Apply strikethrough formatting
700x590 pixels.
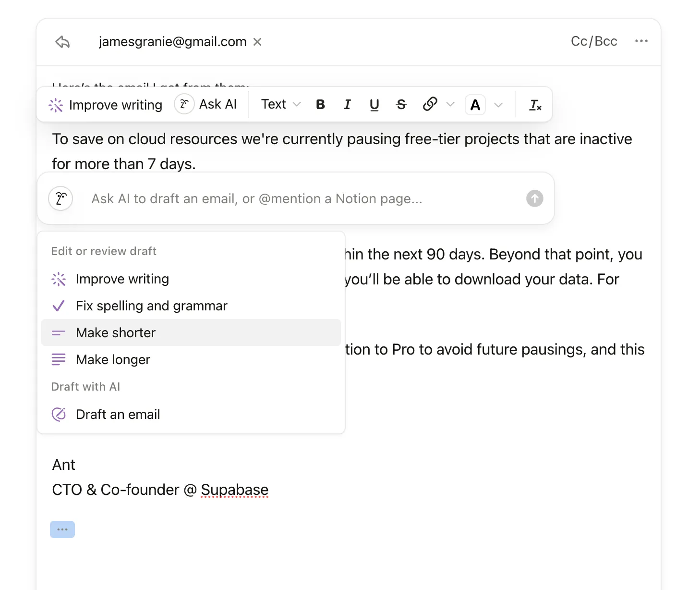[x=401, y=104]
